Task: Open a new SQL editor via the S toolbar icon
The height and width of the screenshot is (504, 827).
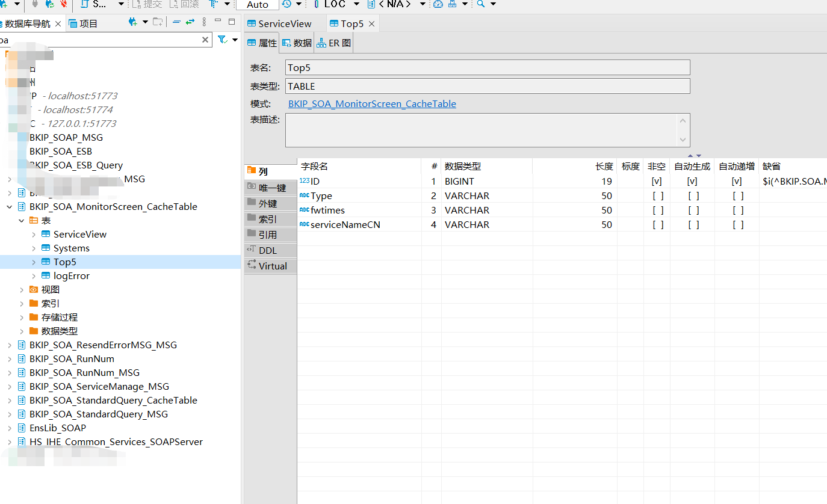Action: pos(94,5)
